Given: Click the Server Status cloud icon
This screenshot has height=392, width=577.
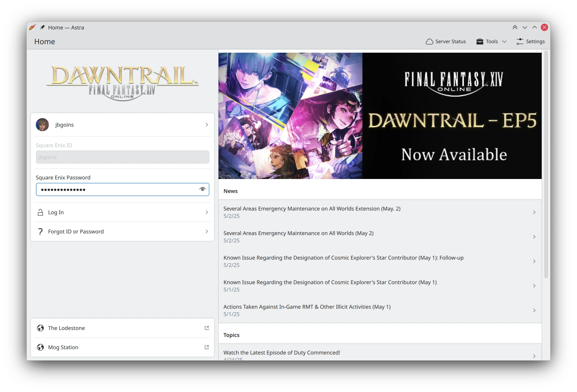Looking at the screenshot, I should pos(429,42).
